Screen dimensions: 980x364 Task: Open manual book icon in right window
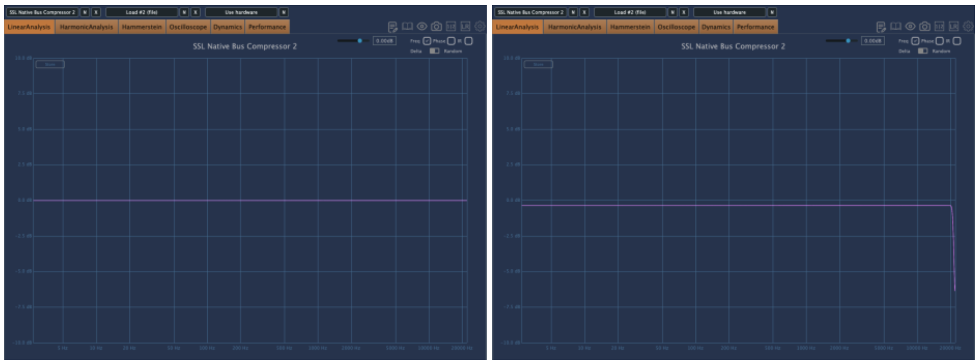pyautogui.click(x=896, y=26)
